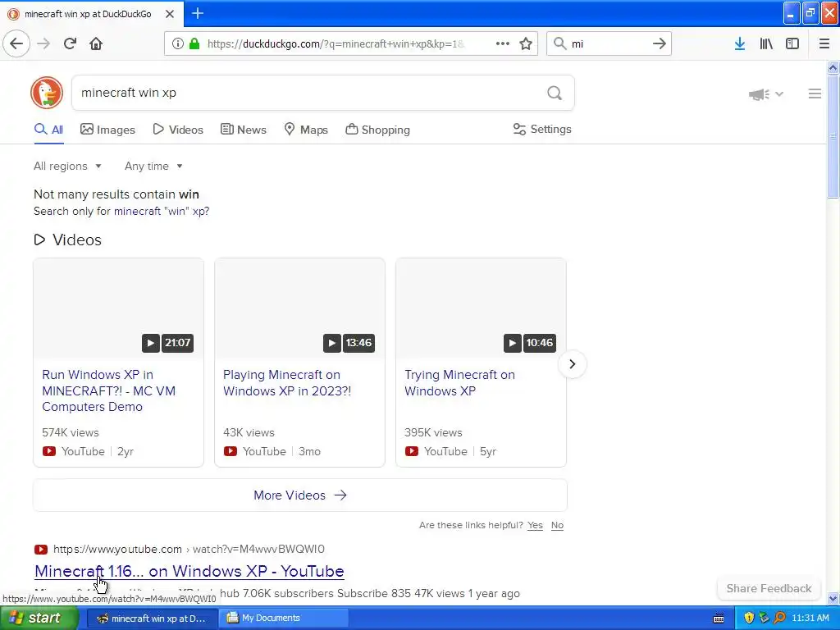The width and height of the screenshot is (840, 630).
Task: Go back to the previous page
Action: pyautogui.click(x=16, y=43)
